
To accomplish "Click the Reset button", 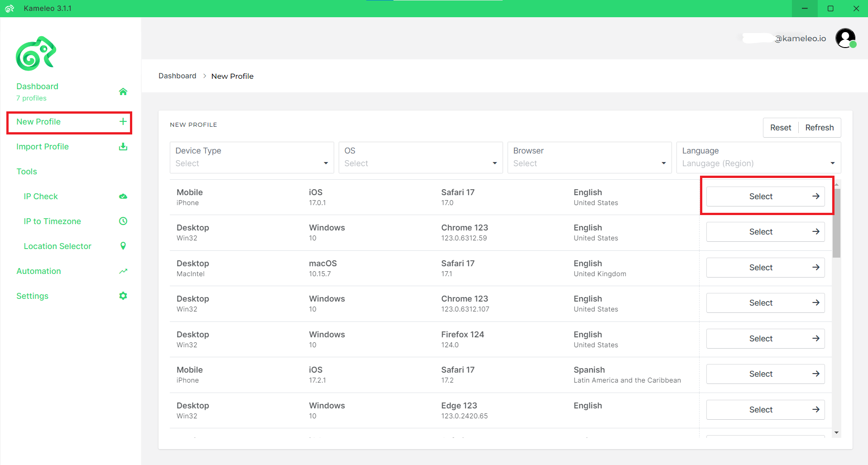I will coord(781,128).
